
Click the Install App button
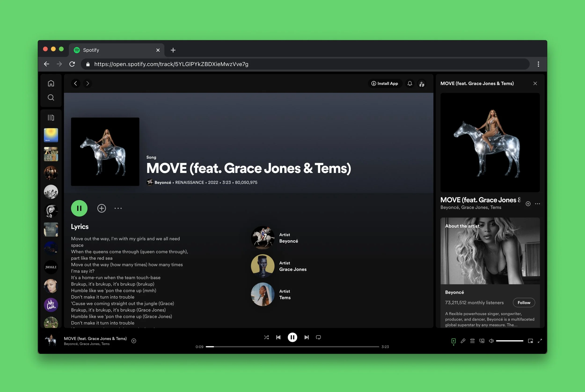(x=385, y=84)
